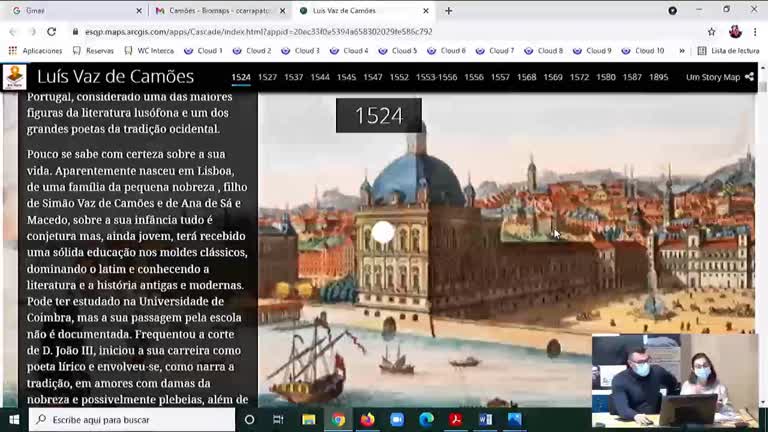Open Zoom from taskbar
Screen dimensions: 768x432
click(x=397, y=420)
